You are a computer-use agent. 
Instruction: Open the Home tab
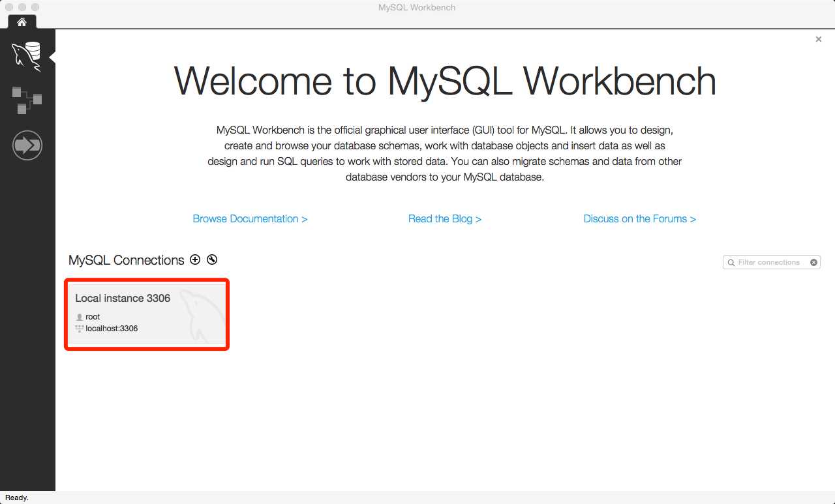coord(22,22)
